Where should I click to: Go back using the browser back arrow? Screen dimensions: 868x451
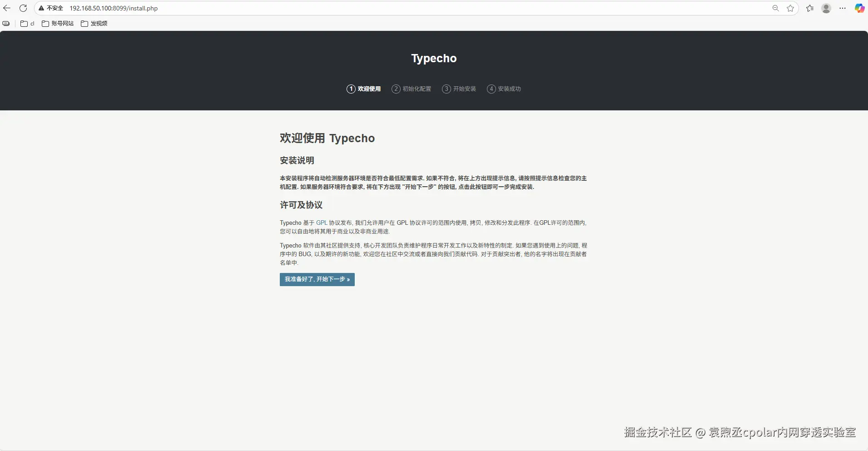click(x=7, y=8)
